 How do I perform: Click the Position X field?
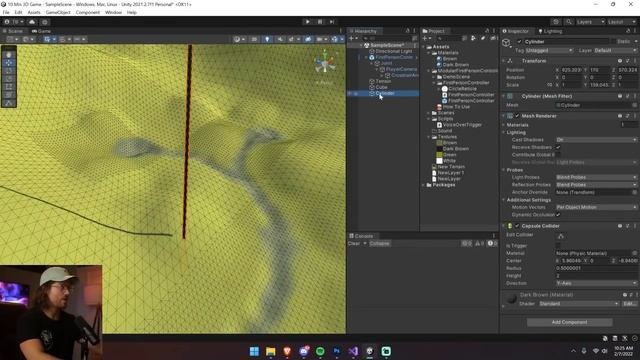click(571, 70)
